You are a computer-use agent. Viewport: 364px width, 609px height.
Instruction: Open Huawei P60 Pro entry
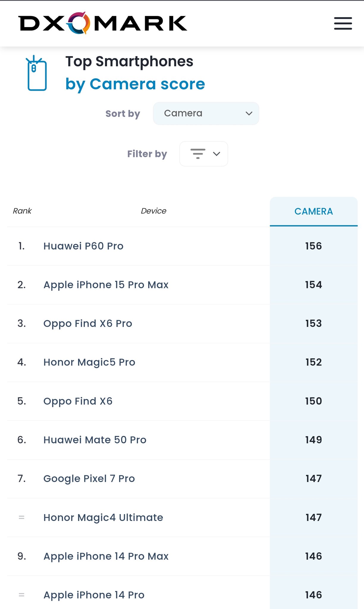pyautogui.click(x=83, y=246)
